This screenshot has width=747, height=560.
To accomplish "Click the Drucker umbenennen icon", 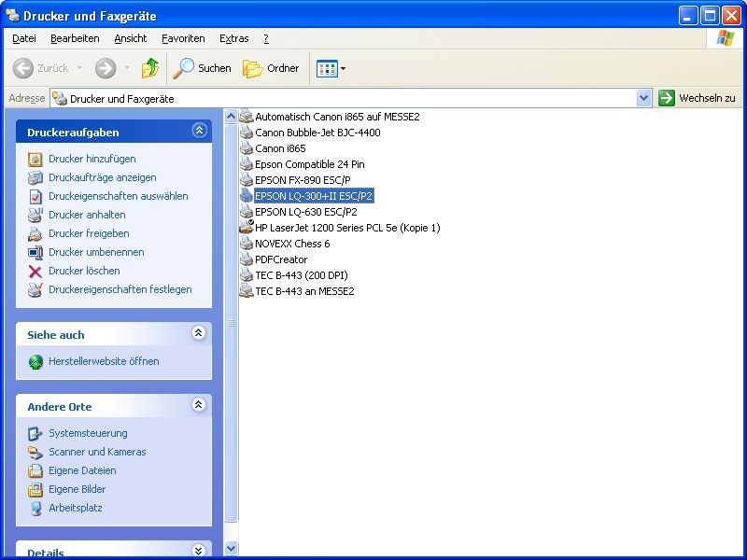I will (35, 252).
